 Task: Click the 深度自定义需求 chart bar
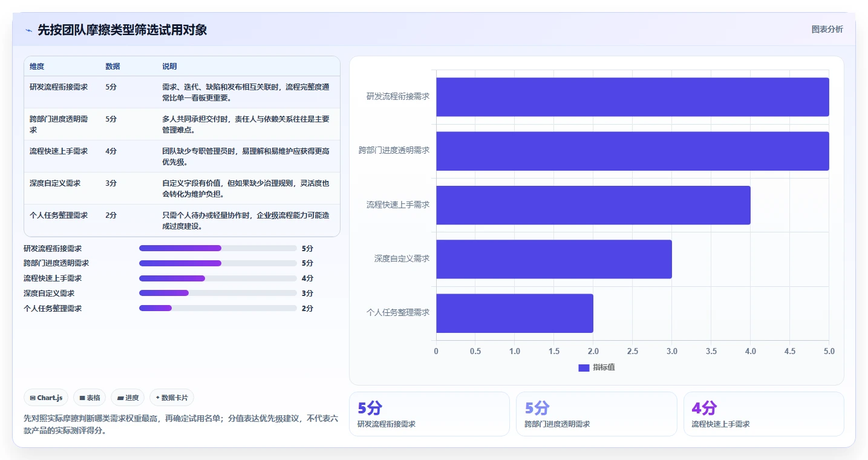coord(553,259)
